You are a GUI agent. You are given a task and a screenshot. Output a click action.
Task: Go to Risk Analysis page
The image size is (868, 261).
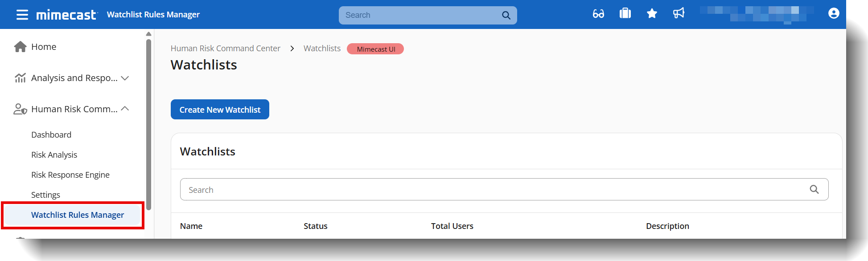(54, 155)
